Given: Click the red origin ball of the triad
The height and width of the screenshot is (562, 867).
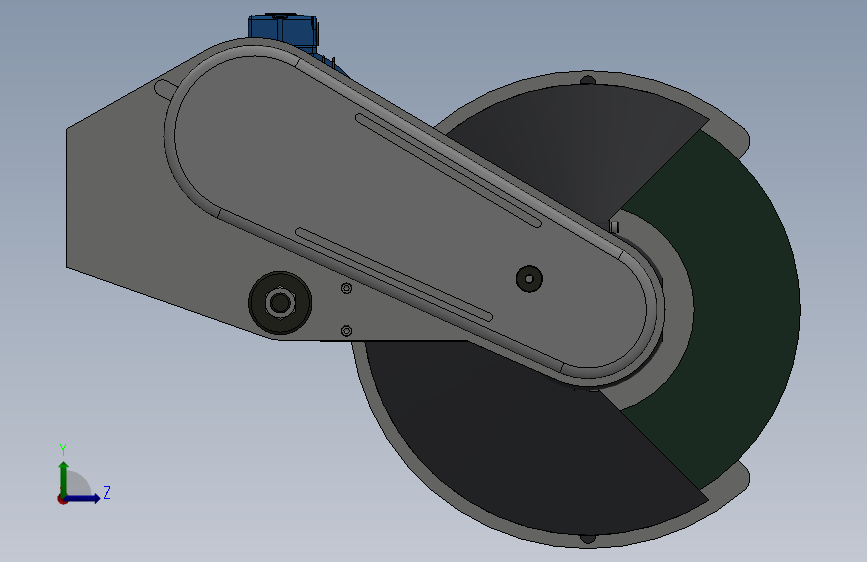Looking at the screenshot, I should 62,499.
